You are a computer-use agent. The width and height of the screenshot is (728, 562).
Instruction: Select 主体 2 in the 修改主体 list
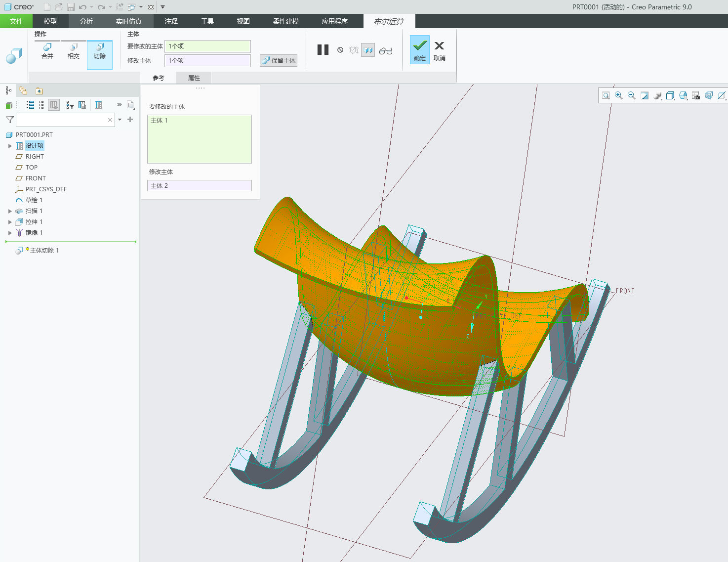(200, 185)
